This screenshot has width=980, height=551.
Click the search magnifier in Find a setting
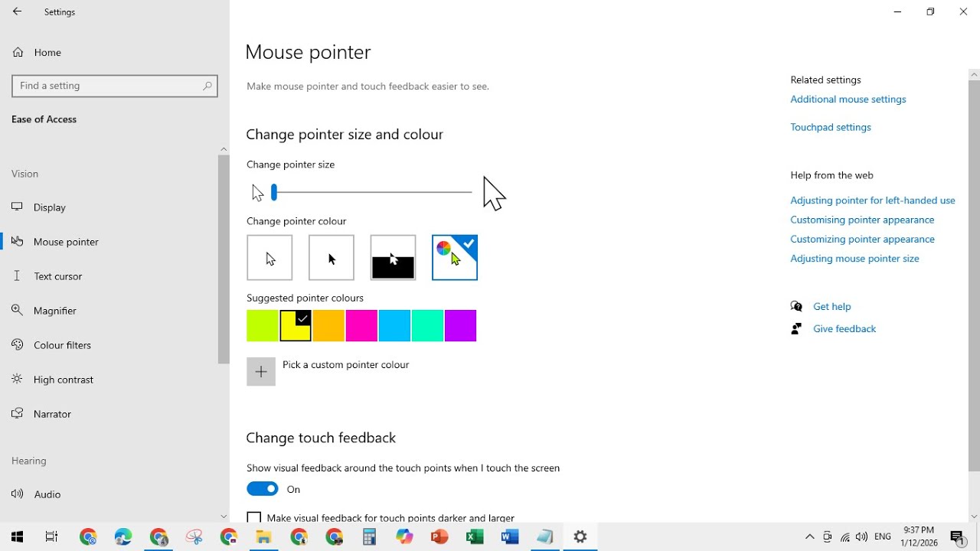207,86
